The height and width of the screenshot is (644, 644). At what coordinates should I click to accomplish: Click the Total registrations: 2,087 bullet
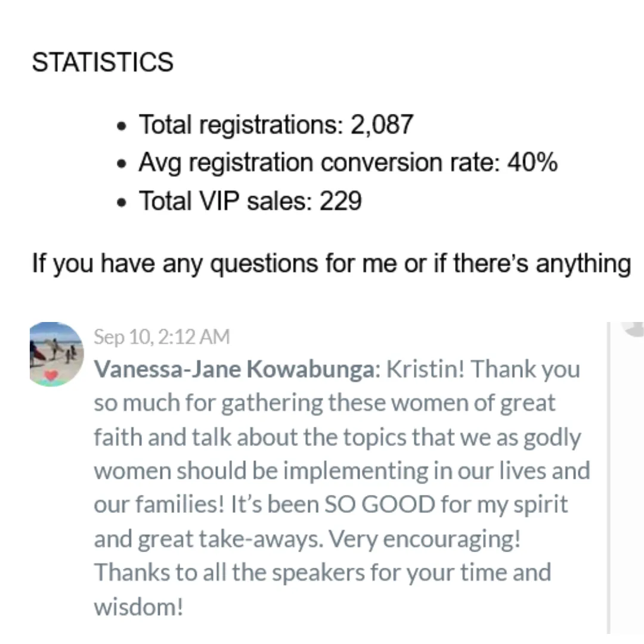pyautogui.click(x=275, y=124)
